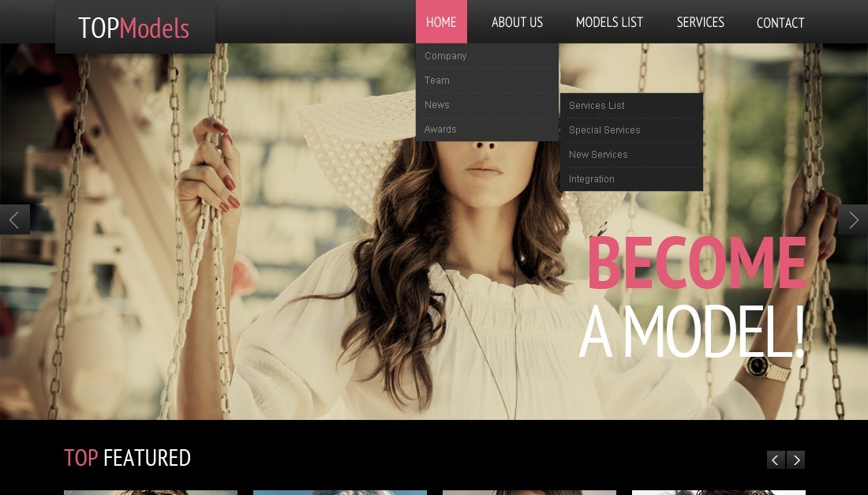Expand the News submenu entry
Image resolution: width=868 pixels, height=495 pixels.
tap(437, 105)
